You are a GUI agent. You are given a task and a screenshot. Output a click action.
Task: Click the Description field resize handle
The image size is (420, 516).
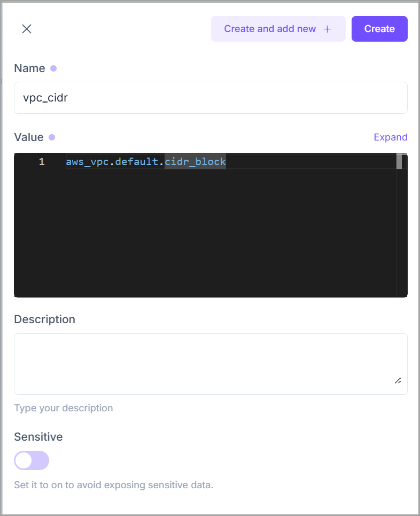(398, 380)
